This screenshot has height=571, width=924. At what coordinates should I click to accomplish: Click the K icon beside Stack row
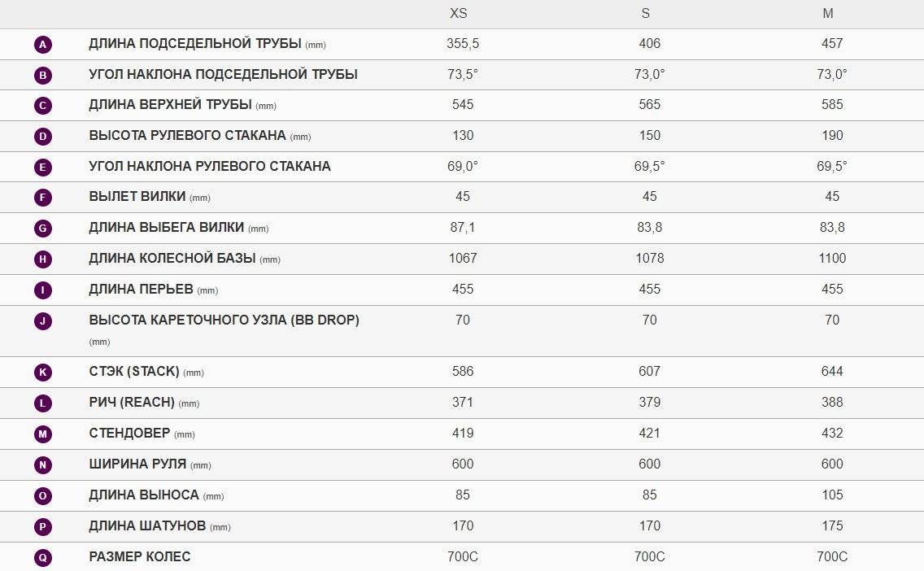coord(43,372)
